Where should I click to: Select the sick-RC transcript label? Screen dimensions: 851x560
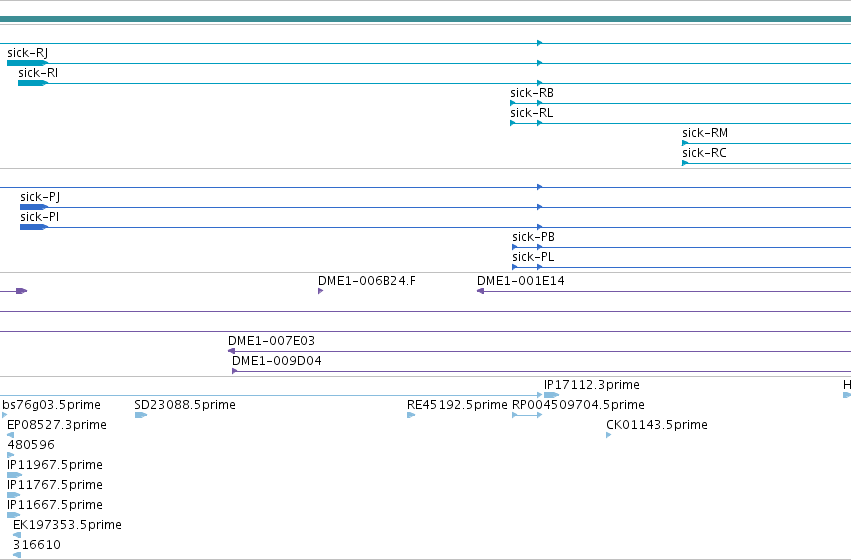(x=704, y=153)
